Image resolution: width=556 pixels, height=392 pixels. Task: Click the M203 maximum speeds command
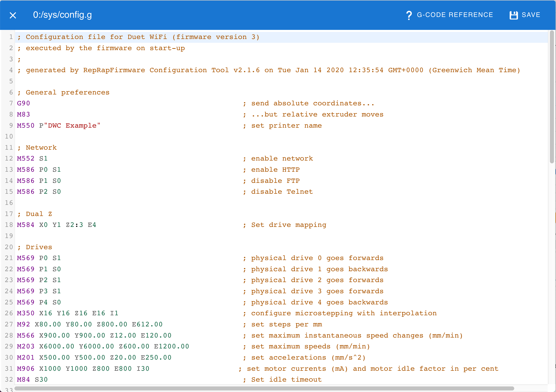(103, 346)
